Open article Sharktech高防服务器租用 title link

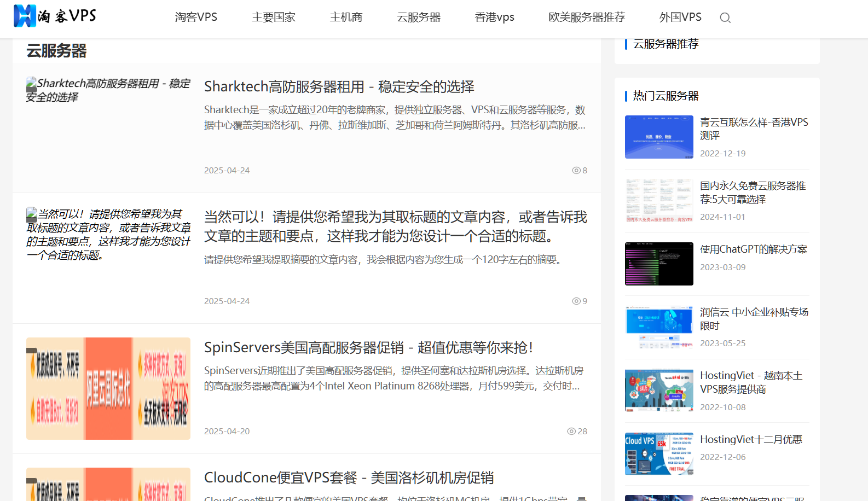pos(339,86)
